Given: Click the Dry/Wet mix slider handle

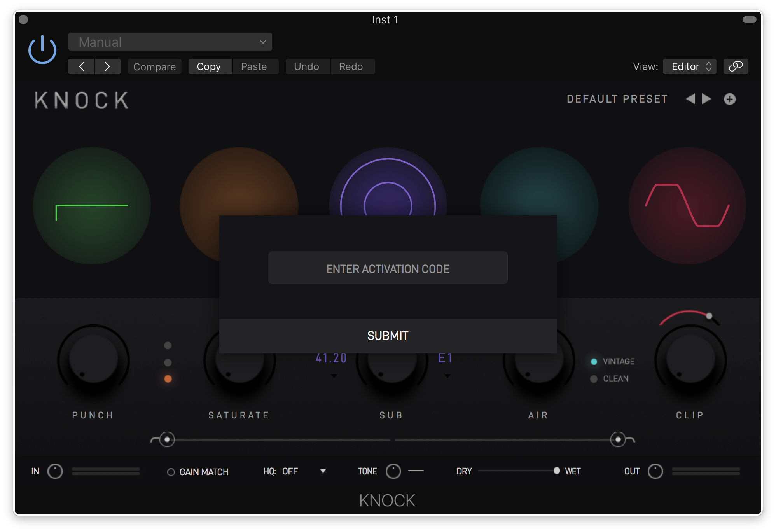Looking at the screenshot, I should coord(557,471).
